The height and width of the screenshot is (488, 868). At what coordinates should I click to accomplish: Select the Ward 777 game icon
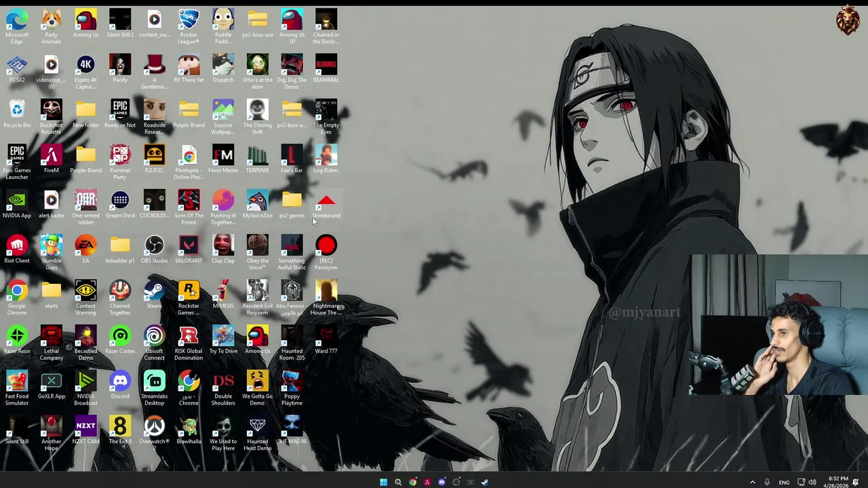[x=326, y=340]
